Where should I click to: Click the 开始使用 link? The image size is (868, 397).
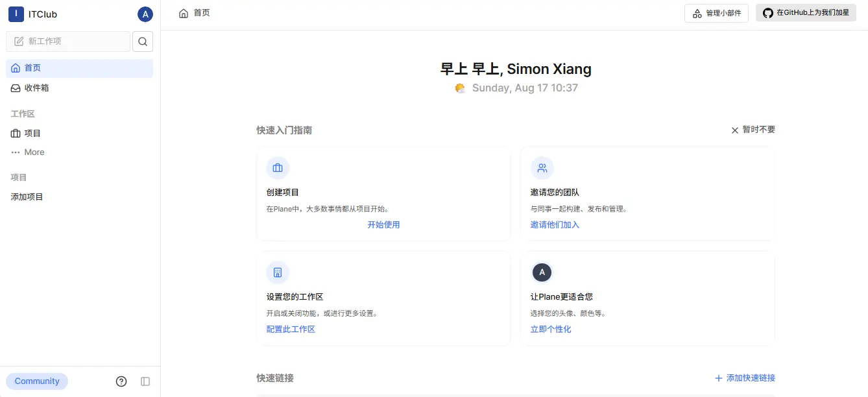point(383,224)
